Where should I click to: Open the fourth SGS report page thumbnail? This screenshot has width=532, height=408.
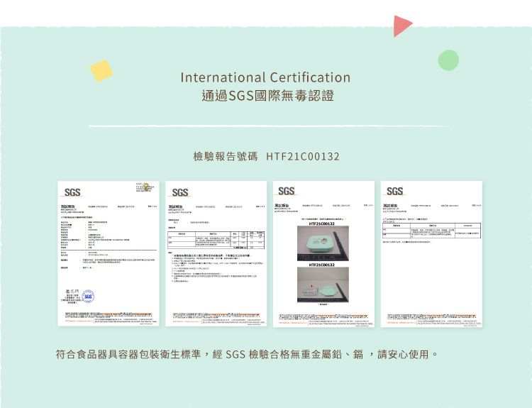[431, 253]
